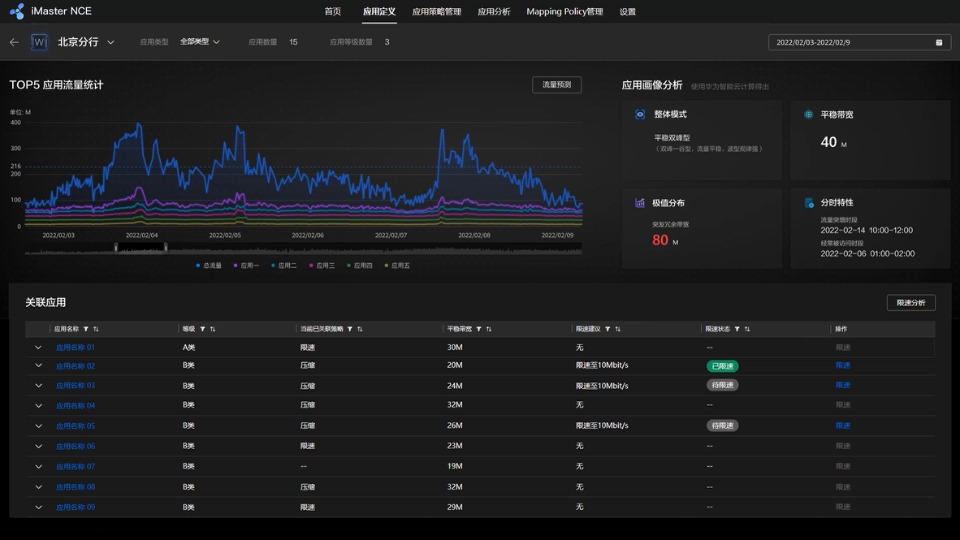Open the Mapping Policy管理 tab
Screen dimensions: 960x540
(565, 12)
